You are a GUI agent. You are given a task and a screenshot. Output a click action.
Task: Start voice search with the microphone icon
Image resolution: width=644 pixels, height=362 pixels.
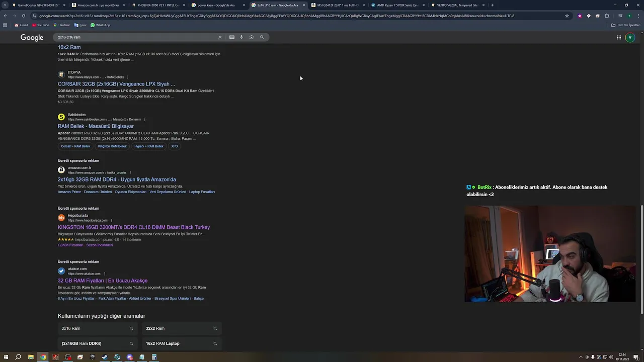[x=242, y=37]
